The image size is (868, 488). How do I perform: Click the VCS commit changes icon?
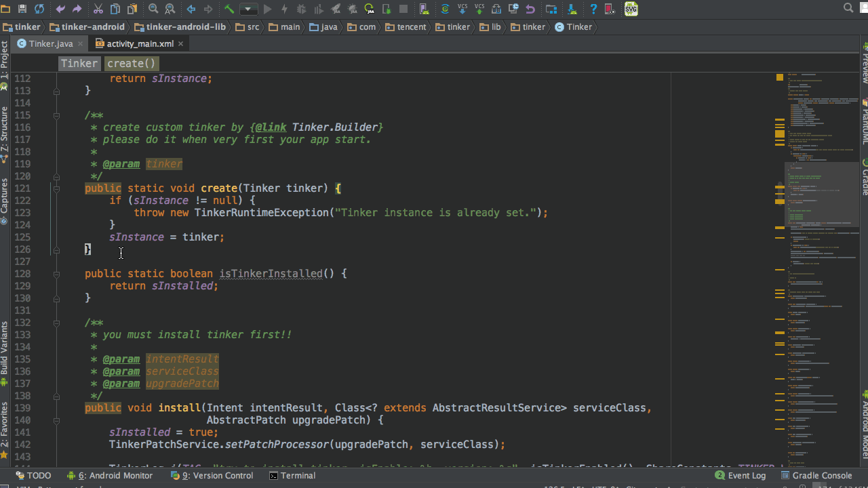point(479,9)
